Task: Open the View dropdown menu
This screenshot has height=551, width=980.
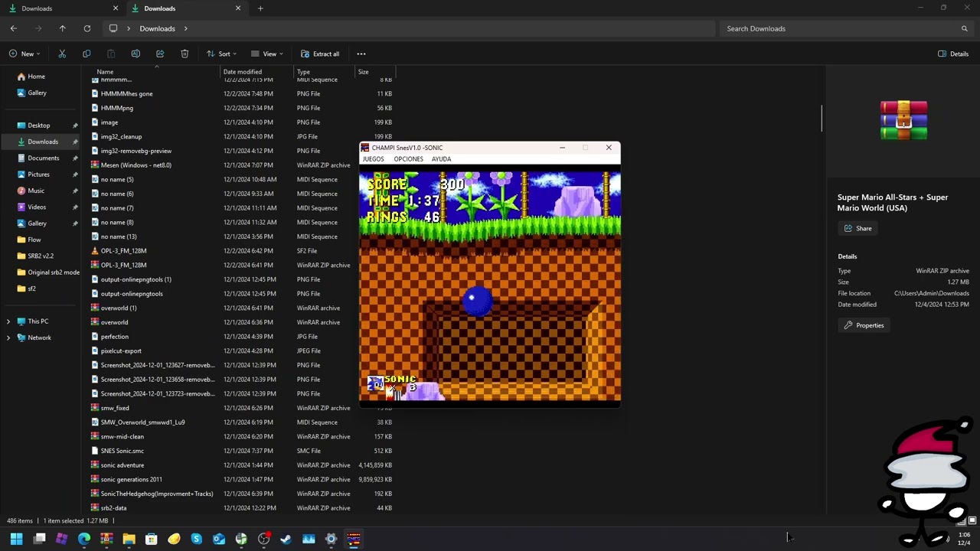Action: point(267,54)
